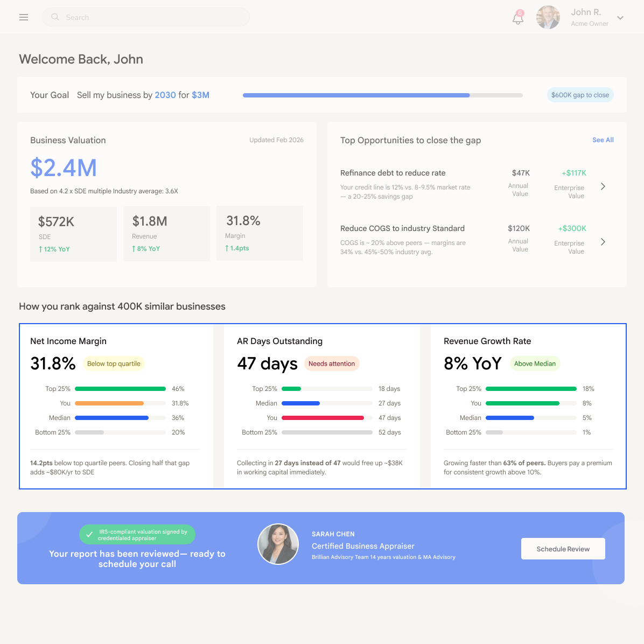Click AR Days Outstanding card title
The height and width of the screenshot is (644, 644).
point(279,341)
